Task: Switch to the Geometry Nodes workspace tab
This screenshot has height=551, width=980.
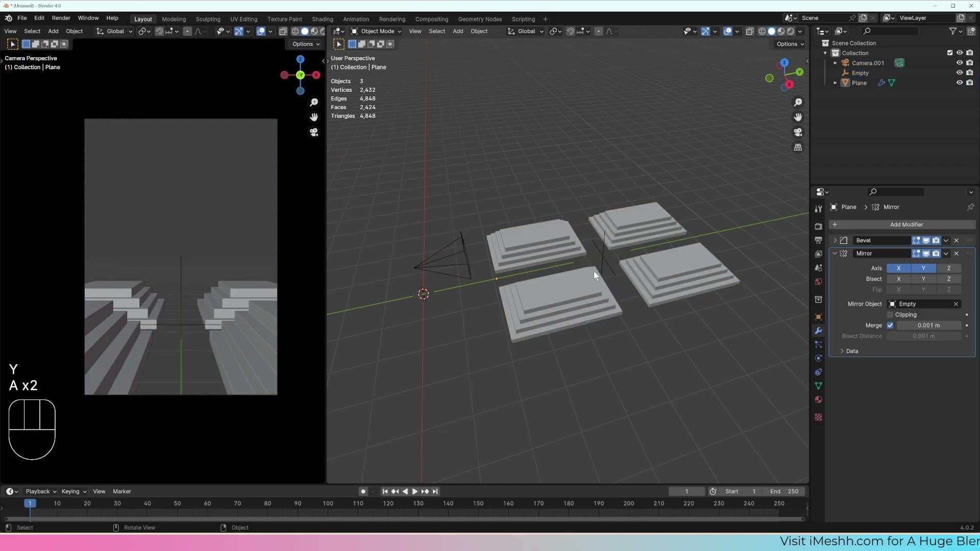Action: pyautogui.click(x=480, y=19)
